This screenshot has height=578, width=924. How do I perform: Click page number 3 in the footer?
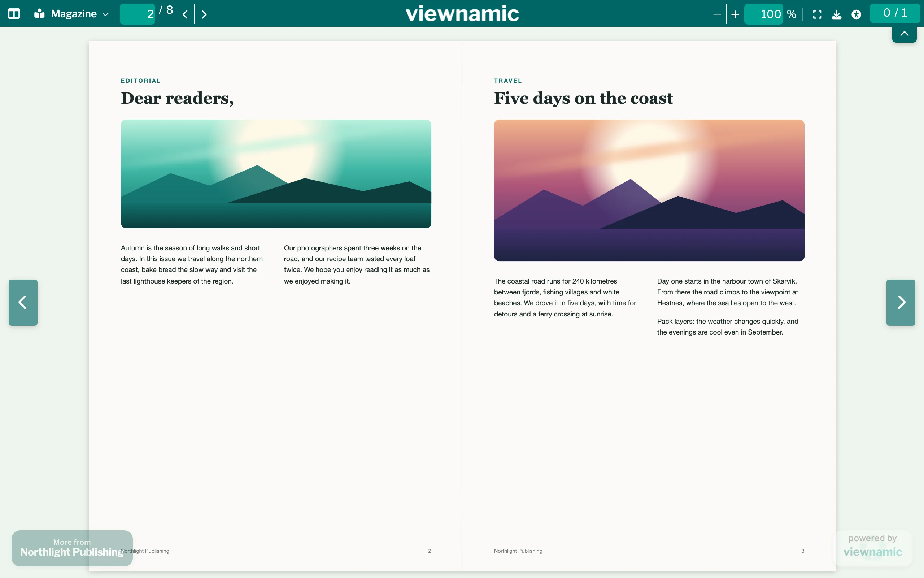coord(803,551)
